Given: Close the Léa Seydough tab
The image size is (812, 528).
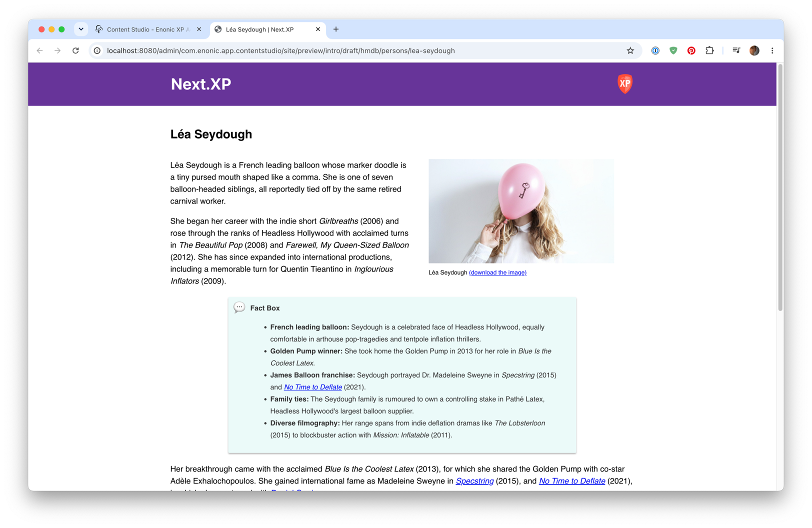Looking at the screenshot, I should pyautogui.click(x=318, y=29).
